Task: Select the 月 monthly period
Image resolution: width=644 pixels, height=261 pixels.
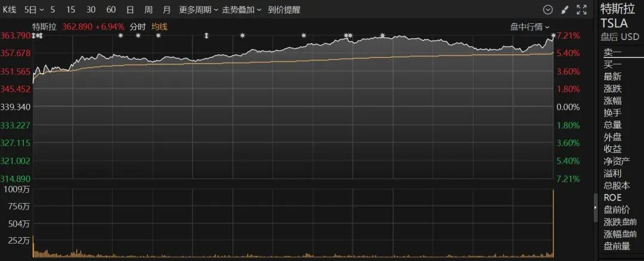Action: click(166, 10)
